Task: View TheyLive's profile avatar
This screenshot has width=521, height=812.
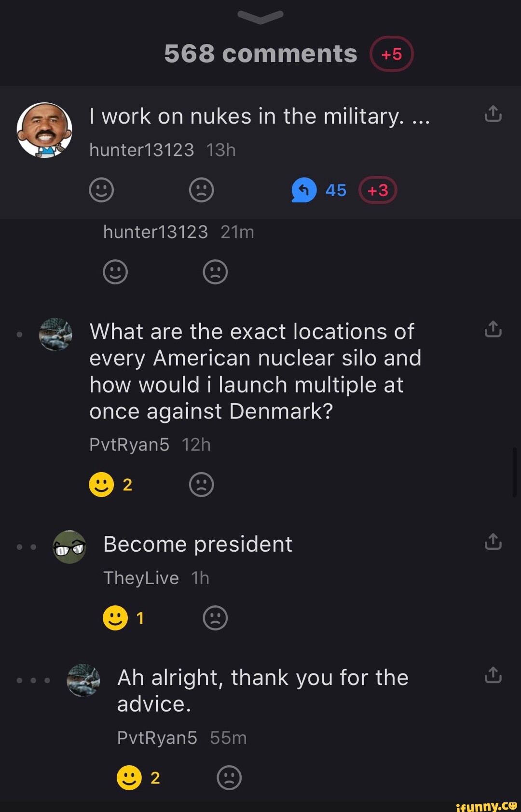Action: click(69, 547)
